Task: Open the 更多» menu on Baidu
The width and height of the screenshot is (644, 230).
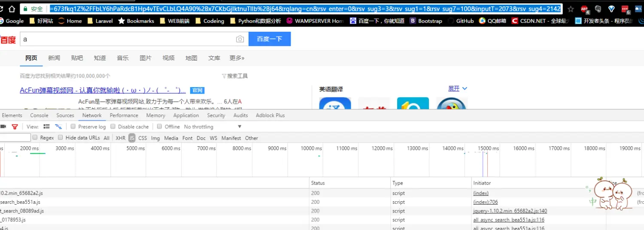Action: [x=237, y=58]
